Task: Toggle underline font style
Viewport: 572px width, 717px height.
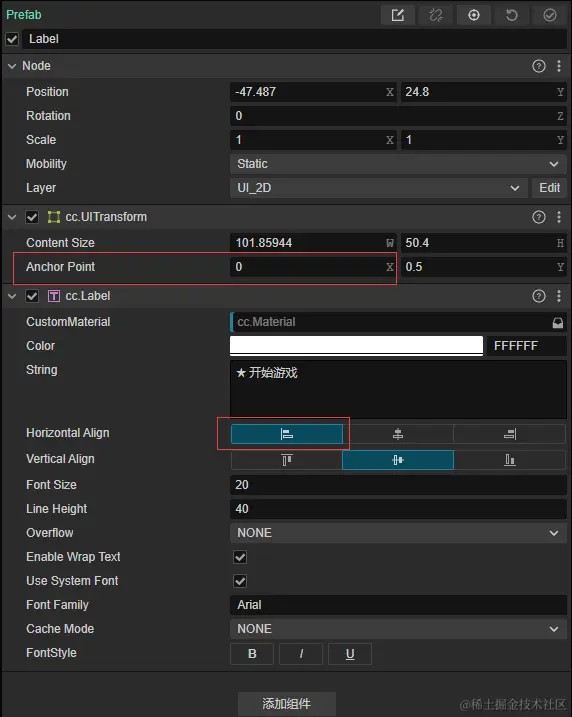Action: tap(350, 654)
